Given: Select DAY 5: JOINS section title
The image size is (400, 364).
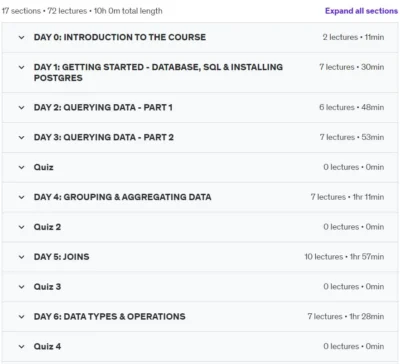Looking at the screenshot, I should [x=61, y=257].
